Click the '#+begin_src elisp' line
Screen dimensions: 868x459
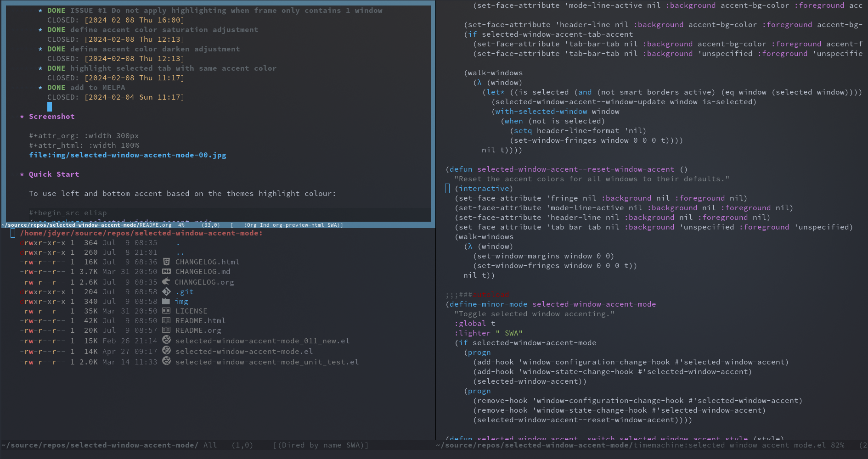(68, 213)
